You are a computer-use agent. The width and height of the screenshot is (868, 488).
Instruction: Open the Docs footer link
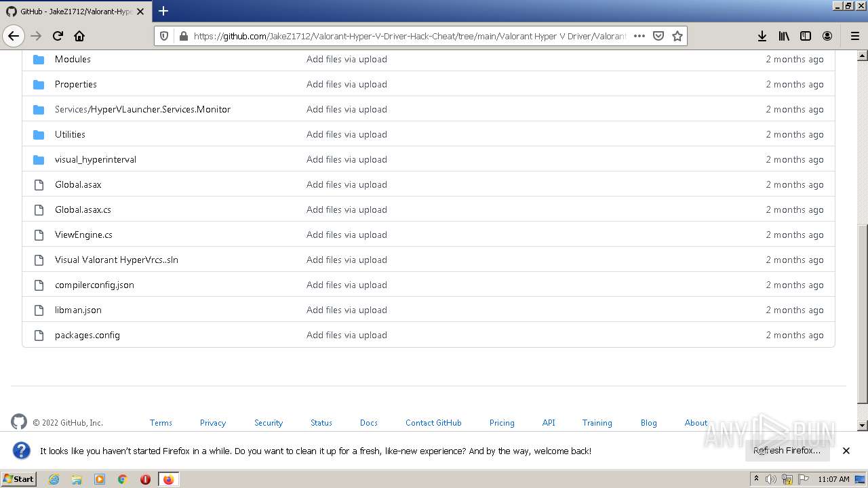pyautogui.click(x=369, y=422)
